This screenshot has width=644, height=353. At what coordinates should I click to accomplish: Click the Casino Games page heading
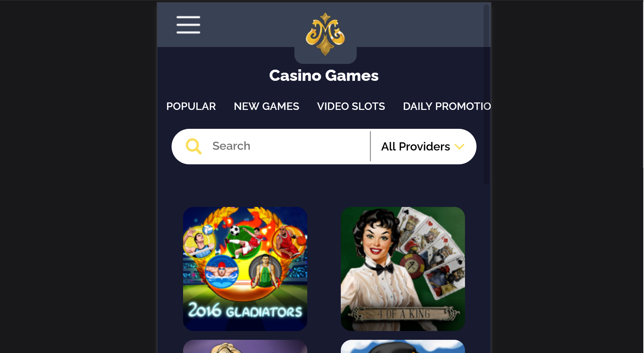(x=324, y=75)
